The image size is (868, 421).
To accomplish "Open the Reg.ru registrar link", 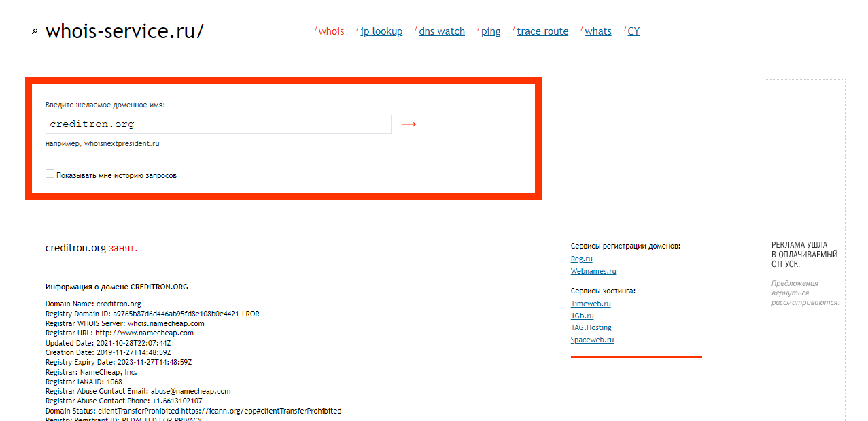I will [581, 259].
